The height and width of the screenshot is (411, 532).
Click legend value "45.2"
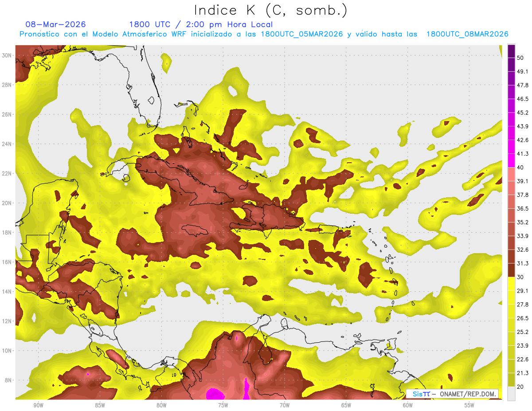point(523,113)
